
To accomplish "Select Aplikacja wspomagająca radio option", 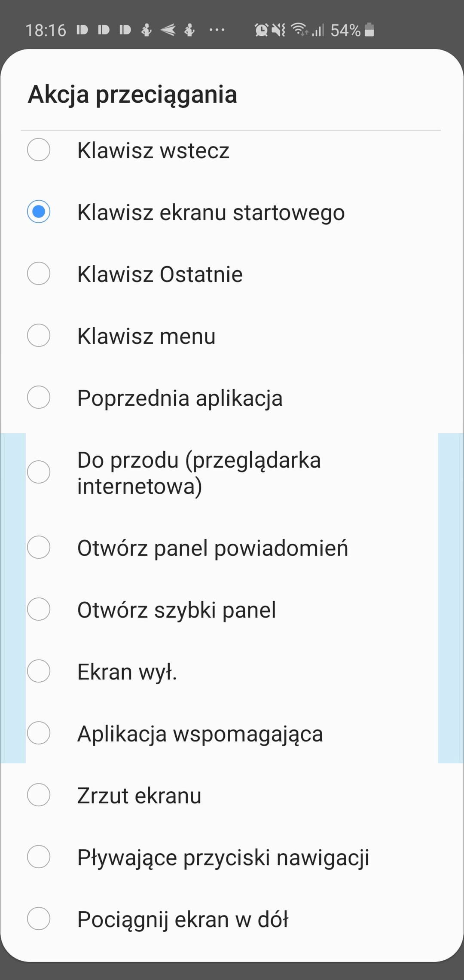I will pos(39,733).
